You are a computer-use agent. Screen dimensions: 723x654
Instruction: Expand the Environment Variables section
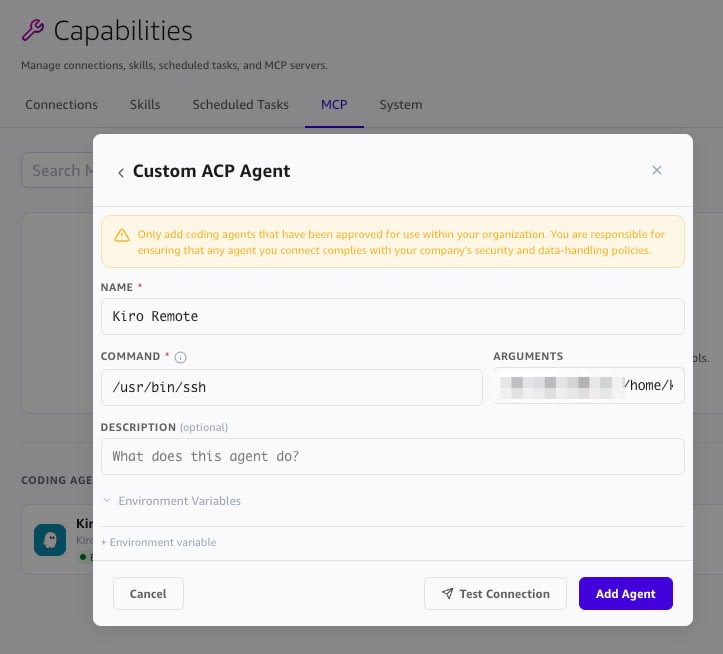click(172, 501)
